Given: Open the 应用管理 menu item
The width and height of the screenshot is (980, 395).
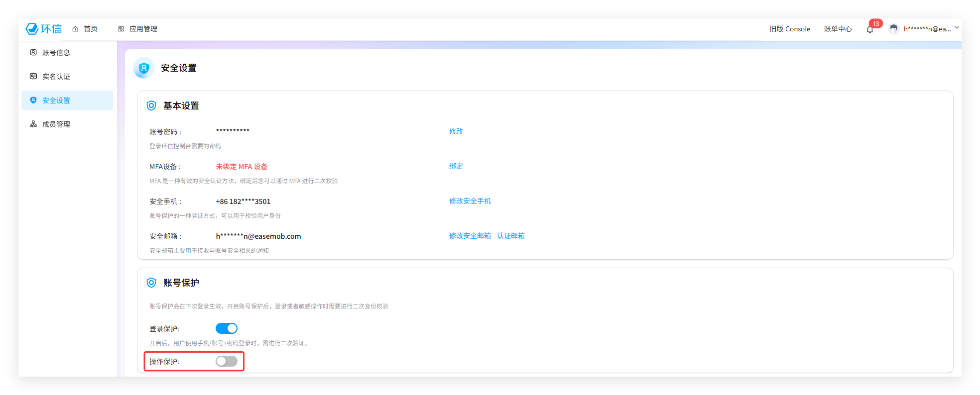Looking at the screenshot, I should 143,29.
